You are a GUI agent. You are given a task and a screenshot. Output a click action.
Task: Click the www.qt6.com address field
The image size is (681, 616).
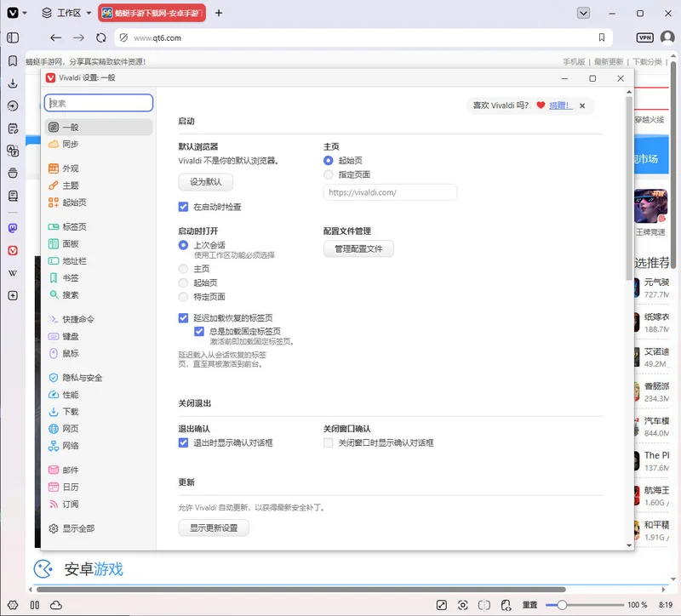click(363, 37)
